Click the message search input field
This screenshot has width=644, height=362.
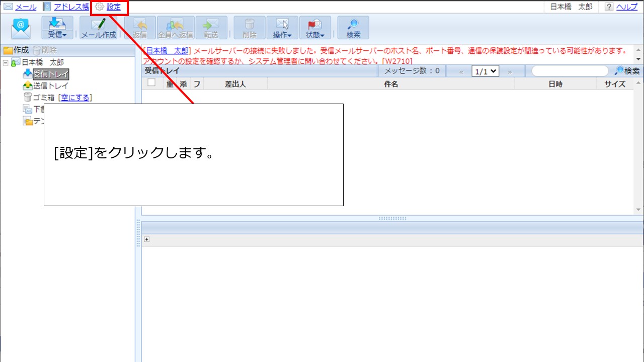[570, 71]
